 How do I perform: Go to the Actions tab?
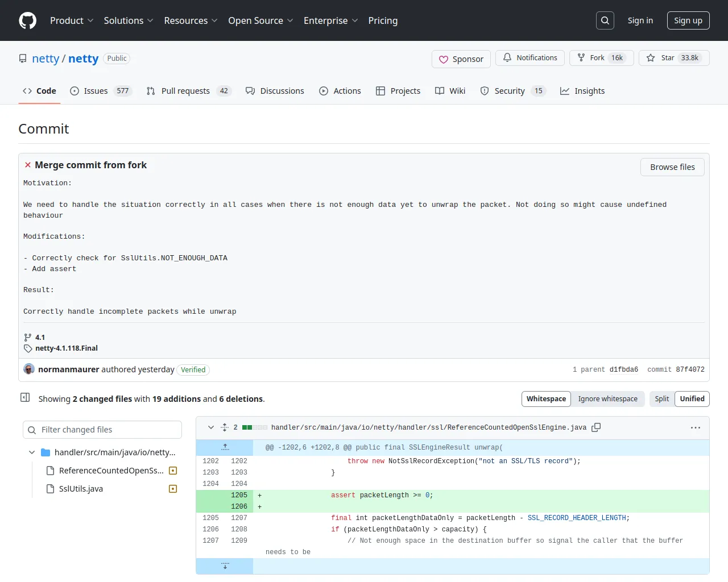point(340,91)
